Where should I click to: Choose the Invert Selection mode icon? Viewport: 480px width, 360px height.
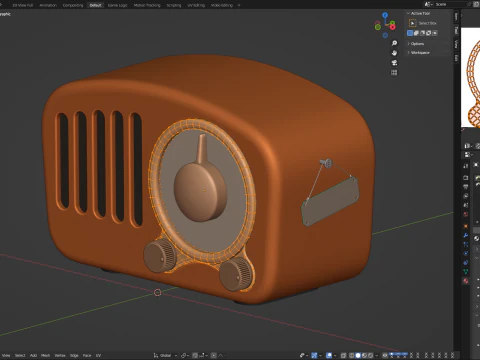coord(429,33)
